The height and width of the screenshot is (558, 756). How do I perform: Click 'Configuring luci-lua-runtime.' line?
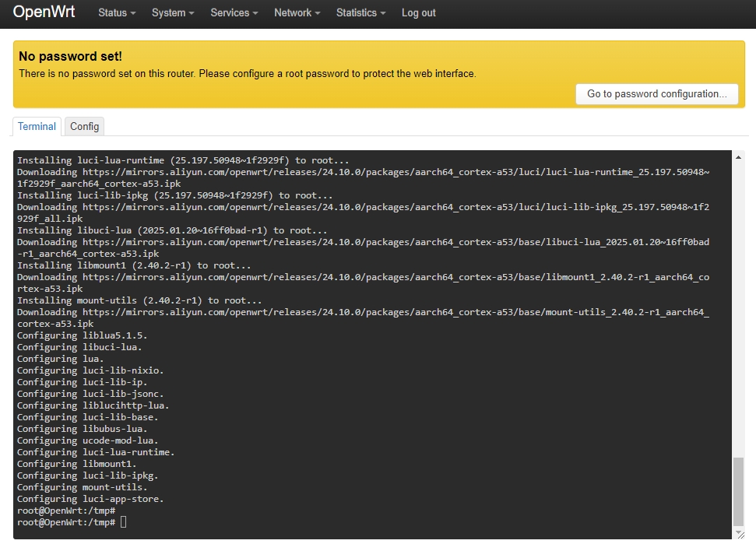click(96, 452)
